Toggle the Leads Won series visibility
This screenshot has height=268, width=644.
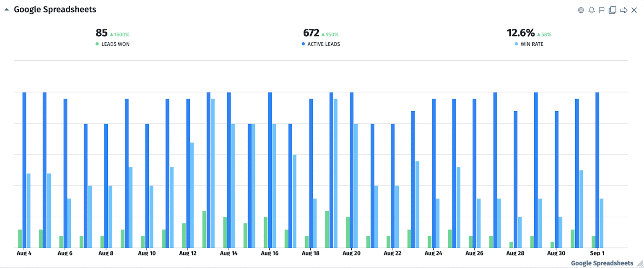[x=113, y=44]
